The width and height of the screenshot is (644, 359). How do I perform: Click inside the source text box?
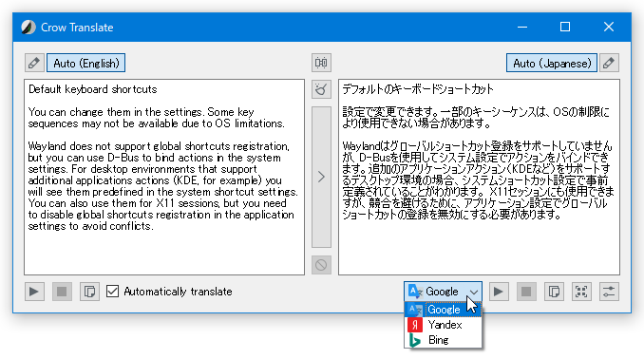164,177
